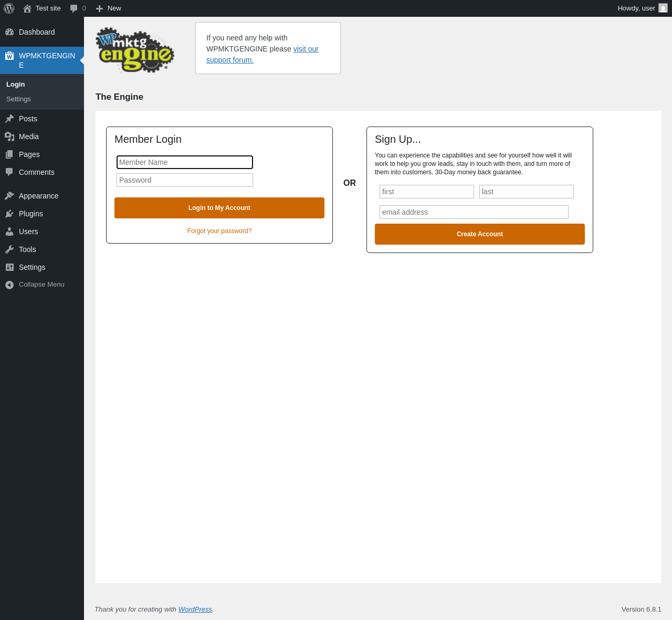The width and height of the screenshot is (672, 620).
Task: Click the plus icon beside New
Action: pos(99,8)
